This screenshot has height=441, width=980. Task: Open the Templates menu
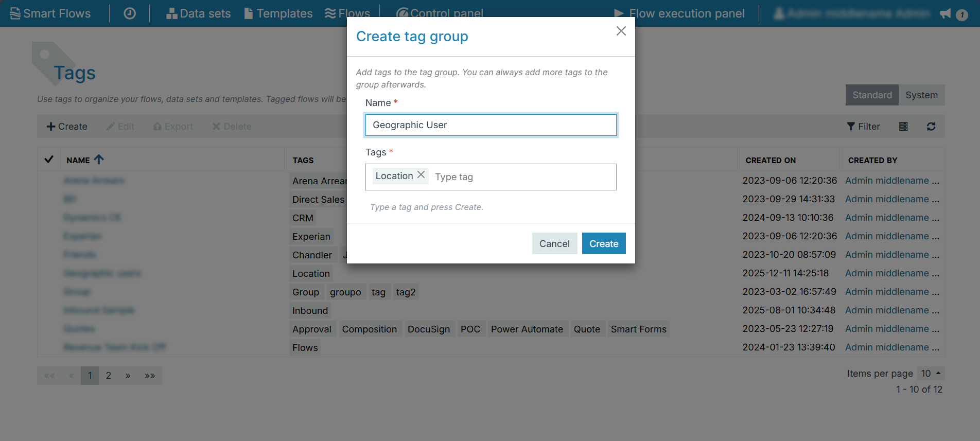tap(278, 13)
